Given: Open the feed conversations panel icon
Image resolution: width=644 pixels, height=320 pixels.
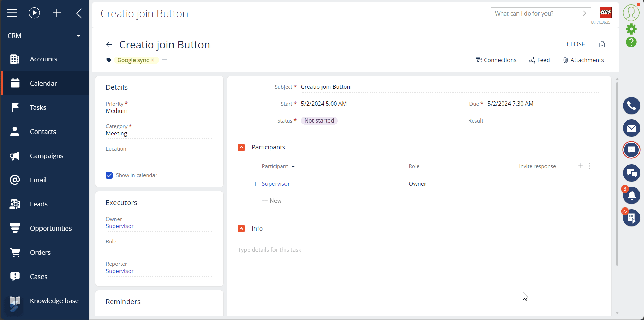Looking at the screenshot, I should [631, 173].
